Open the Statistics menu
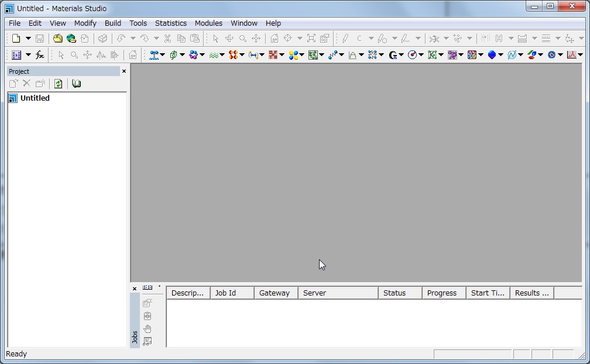The image size is (590, 364). [x=170, y=23]
